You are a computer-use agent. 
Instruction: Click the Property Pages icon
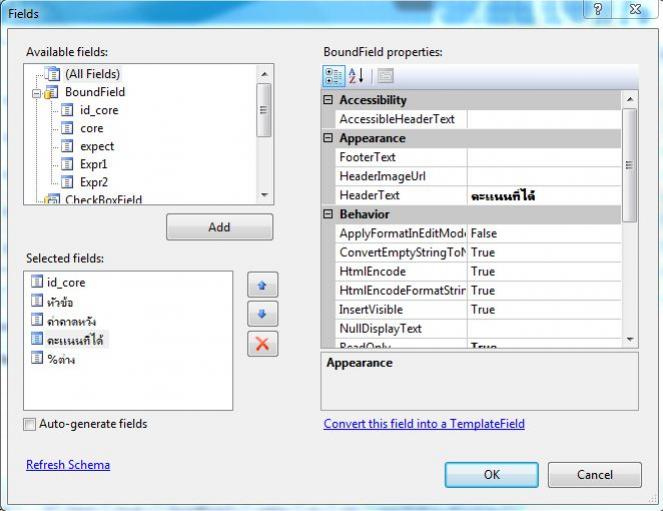385,76
